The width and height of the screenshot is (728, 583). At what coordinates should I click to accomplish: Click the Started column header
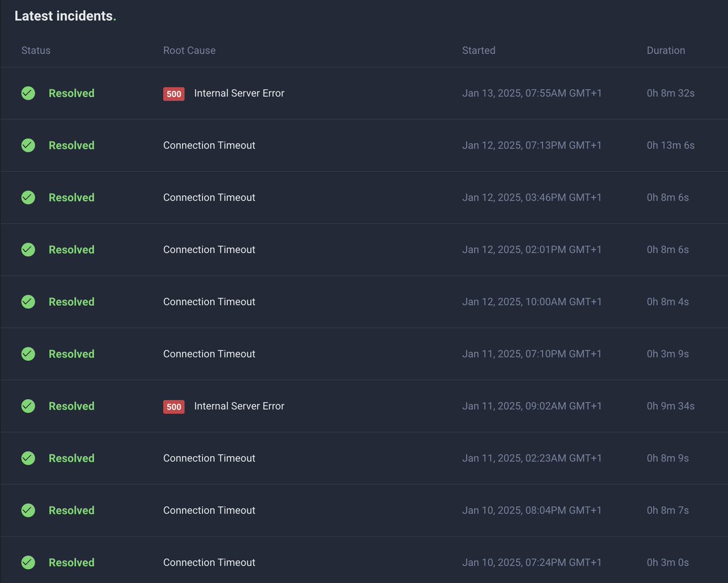coord(479,50)
